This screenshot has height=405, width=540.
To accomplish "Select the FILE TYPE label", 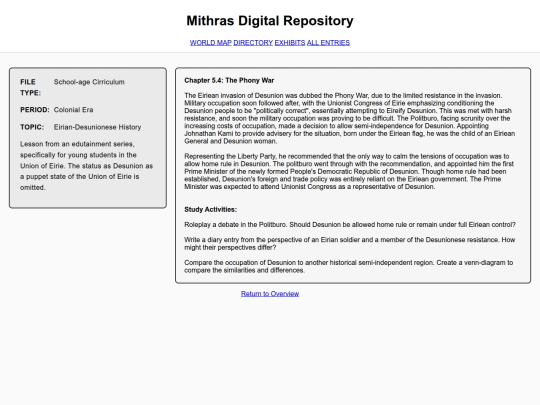I will pos(30,87).
